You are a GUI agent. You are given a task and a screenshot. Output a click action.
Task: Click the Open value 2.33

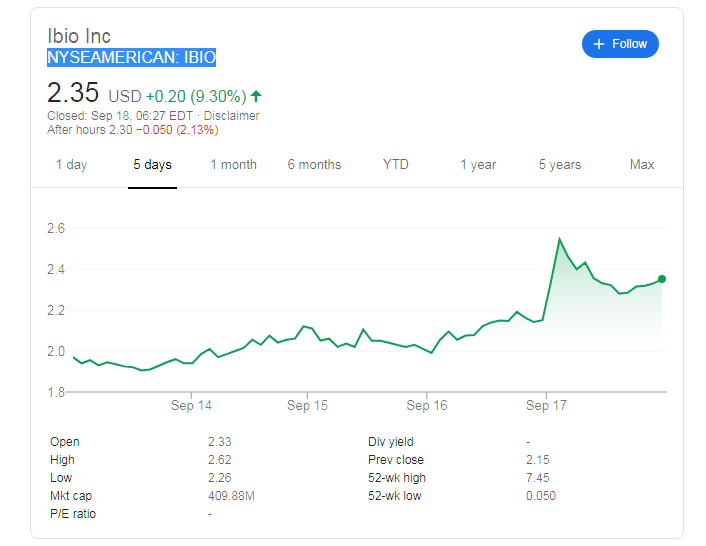coord(219,442)
